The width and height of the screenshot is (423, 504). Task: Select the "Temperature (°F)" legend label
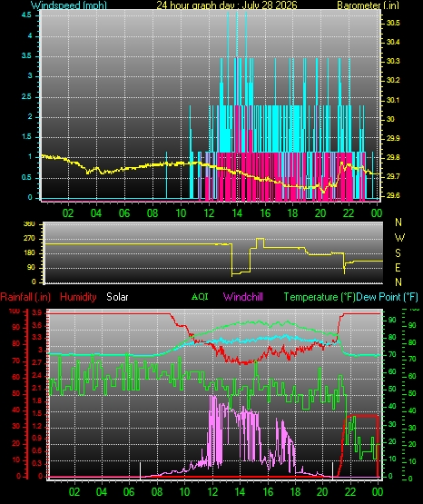point(320,297)
